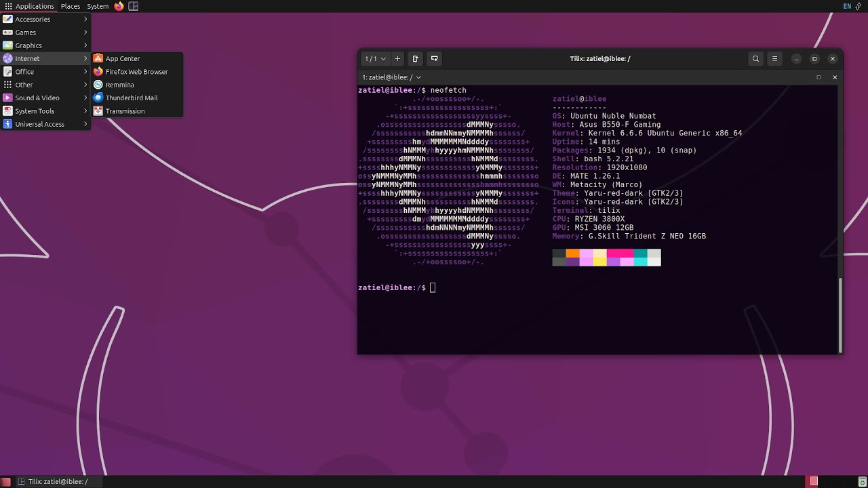
Task: Click the 'GPU: MSI 3060 12GB' line
Action: (x=593, y=228)
